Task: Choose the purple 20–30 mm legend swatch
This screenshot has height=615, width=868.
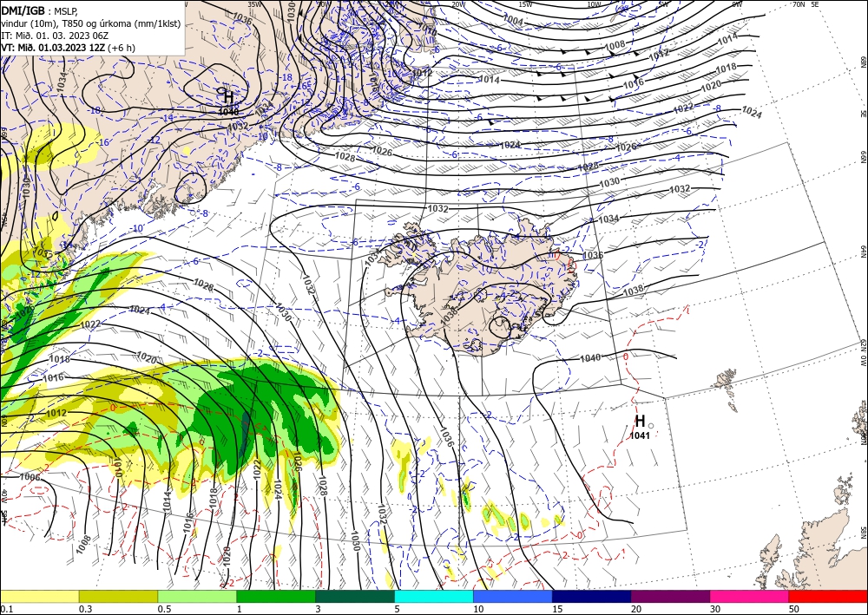Action: click(670, 596)
